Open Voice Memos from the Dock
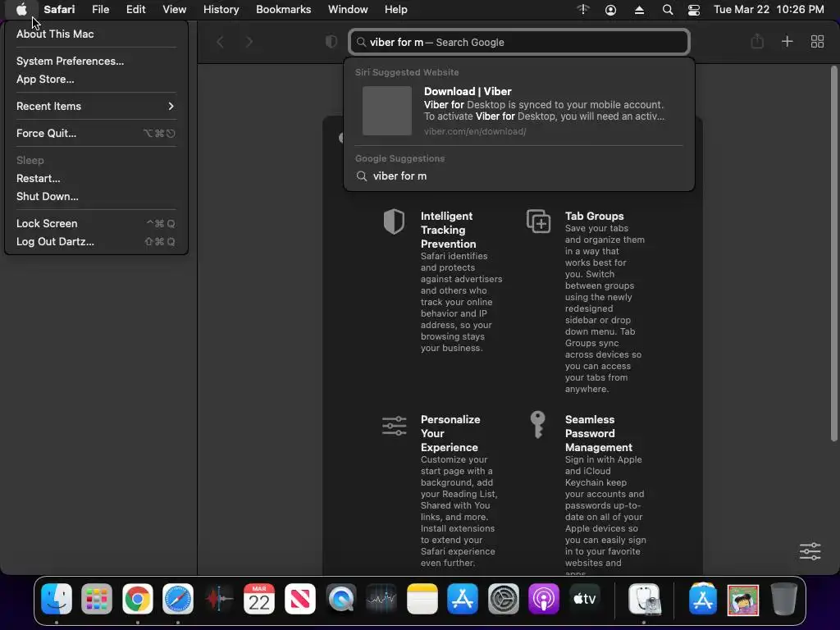 click(218, 598)
